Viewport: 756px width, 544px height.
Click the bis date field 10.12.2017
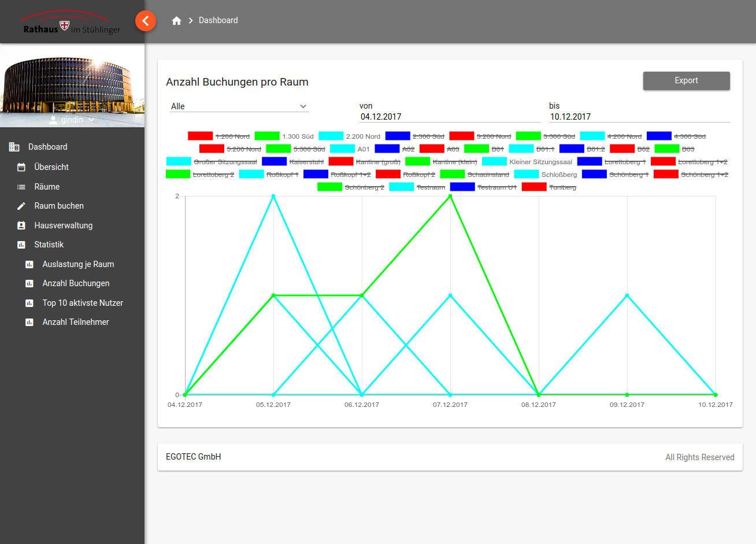(640, 117)
